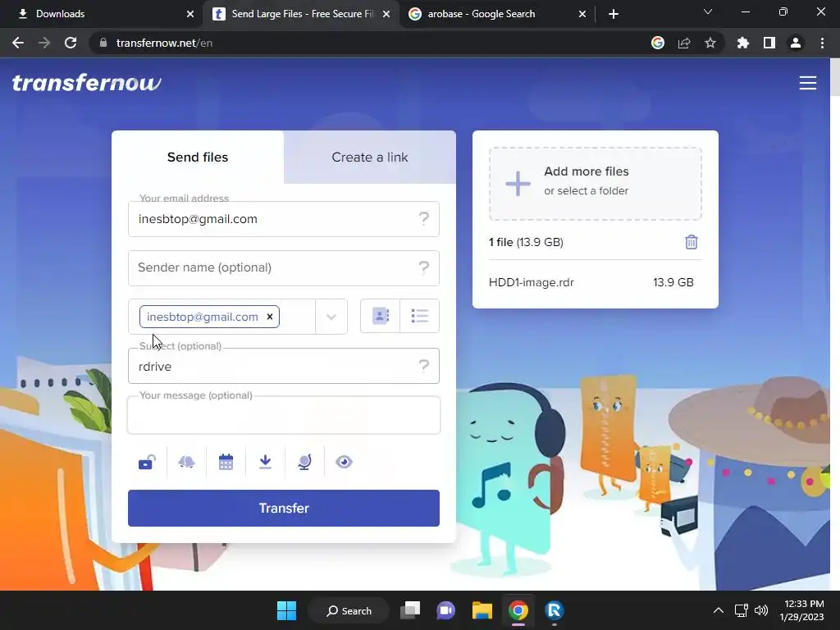Open the Chrome profile icon
The width and height of the screenshot is (840, 630).
click(796, 43)
